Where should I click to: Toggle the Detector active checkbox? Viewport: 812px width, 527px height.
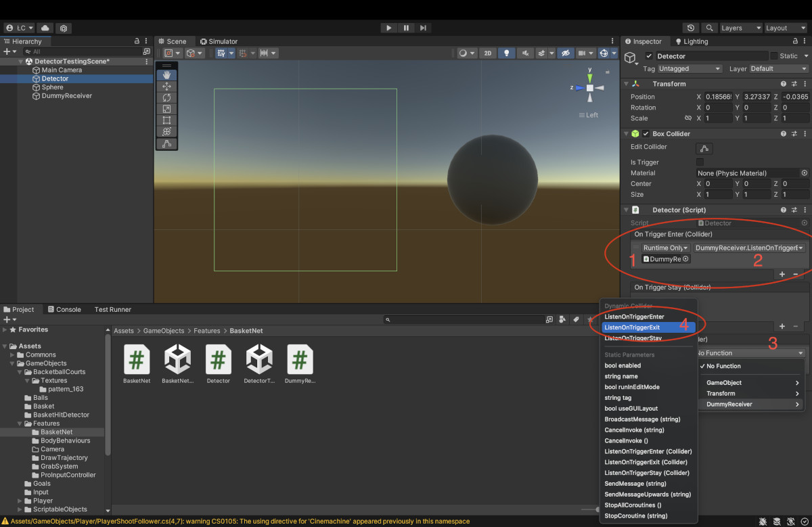click(x=650, y=56)
